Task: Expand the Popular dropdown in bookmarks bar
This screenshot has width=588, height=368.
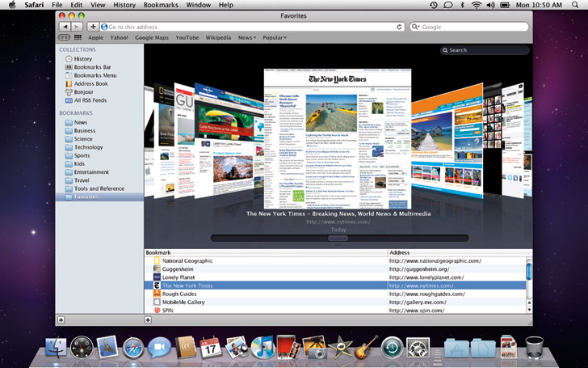Action: (274, 37)
